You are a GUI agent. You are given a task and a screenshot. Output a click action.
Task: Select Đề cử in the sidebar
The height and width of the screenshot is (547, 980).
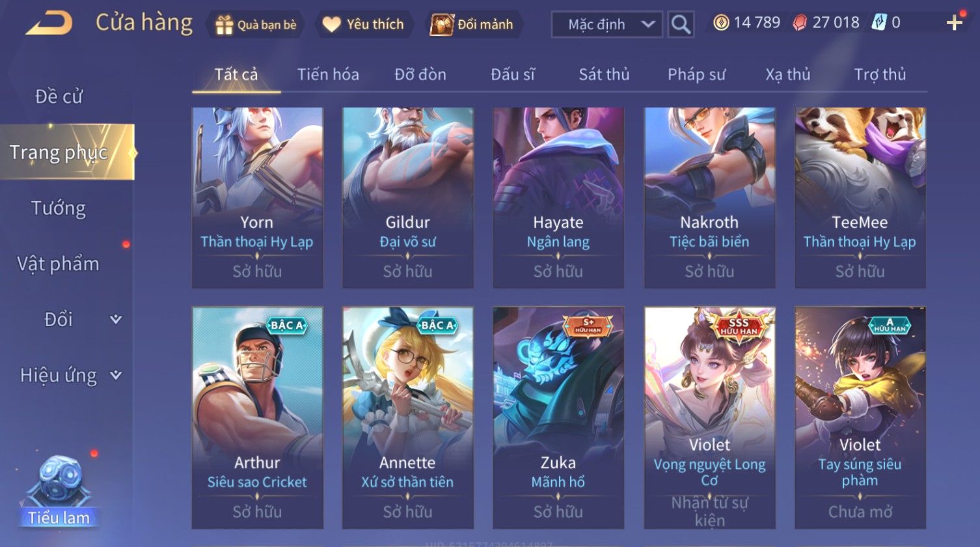[x=59, y=96]
